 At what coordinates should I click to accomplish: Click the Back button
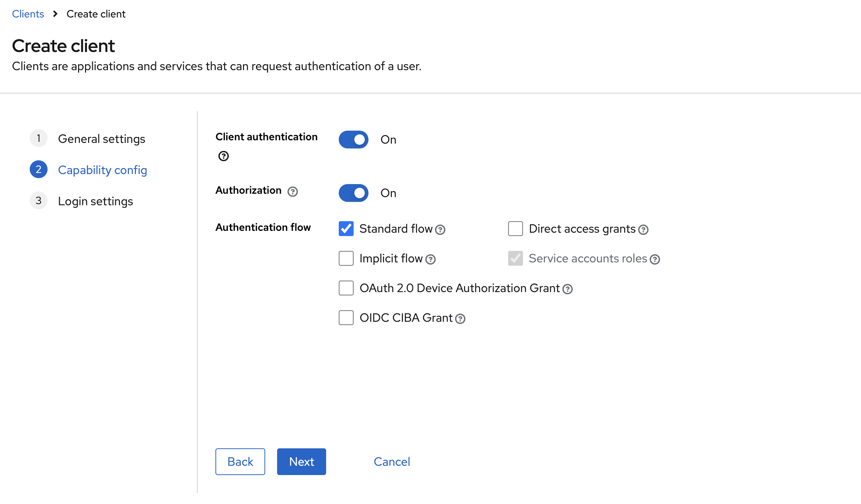coord(240,462)
